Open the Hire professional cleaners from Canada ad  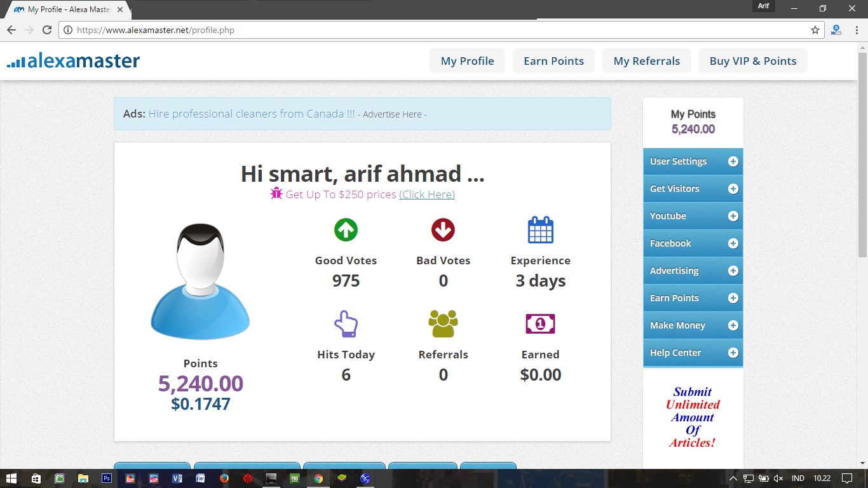tap(252, 114)
